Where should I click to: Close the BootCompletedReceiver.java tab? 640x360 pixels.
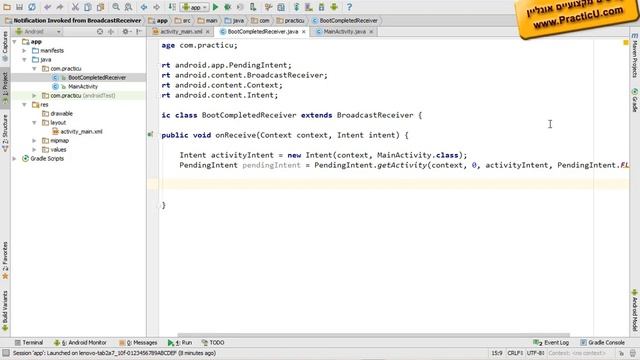point(304,31)
